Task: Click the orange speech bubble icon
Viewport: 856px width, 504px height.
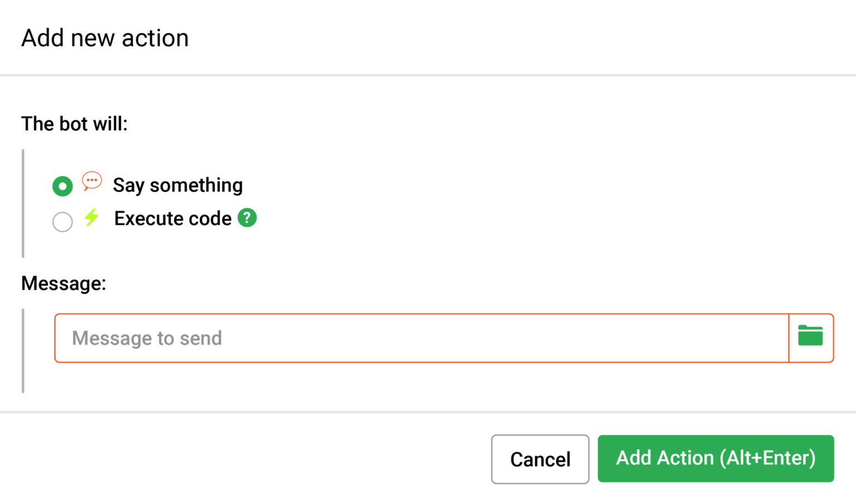Action: click(92, 181)
